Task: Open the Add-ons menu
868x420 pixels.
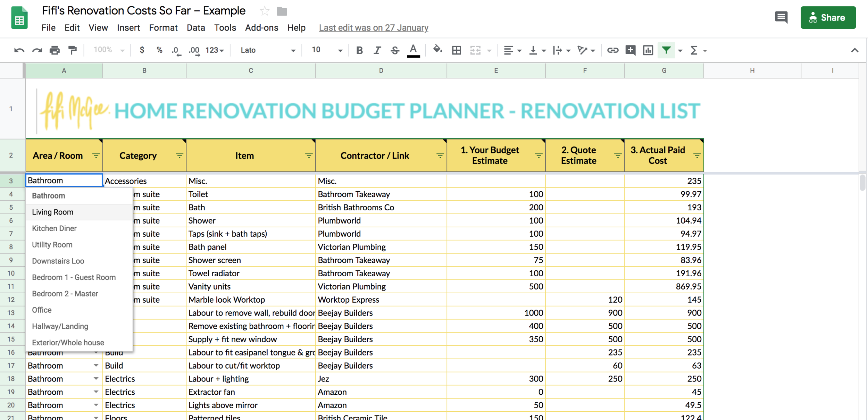Action: click(x=261, y=28)
